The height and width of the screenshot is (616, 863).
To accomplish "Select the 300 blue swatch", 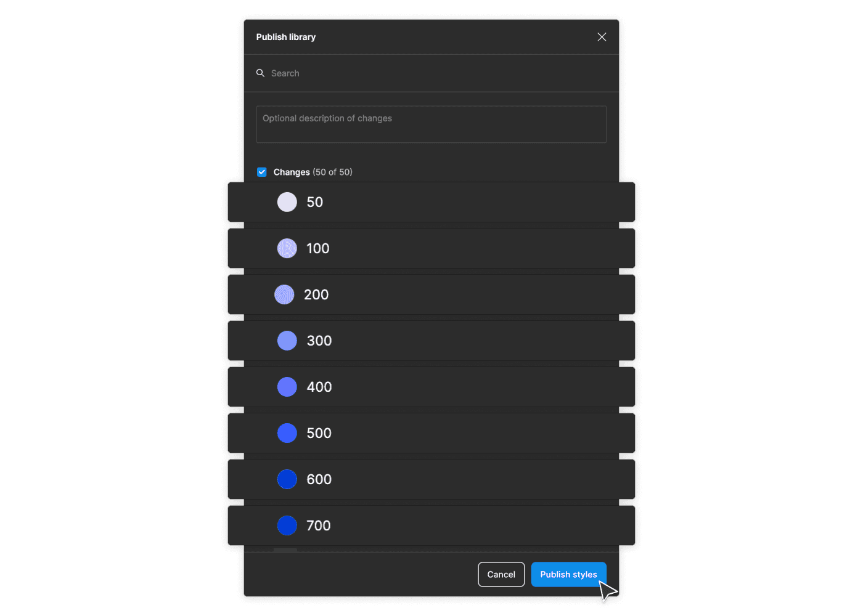I will tap(287, 341).
